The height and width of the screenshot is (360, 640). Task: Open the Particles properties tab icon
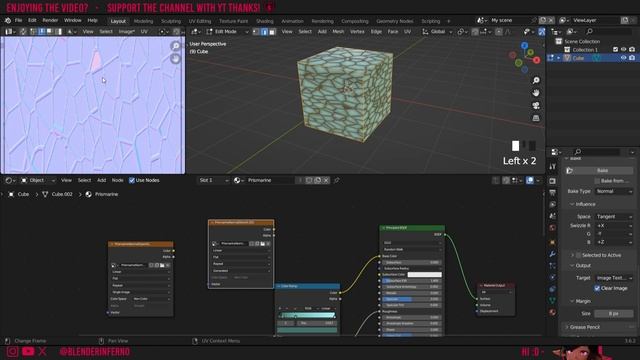point(553,266)
